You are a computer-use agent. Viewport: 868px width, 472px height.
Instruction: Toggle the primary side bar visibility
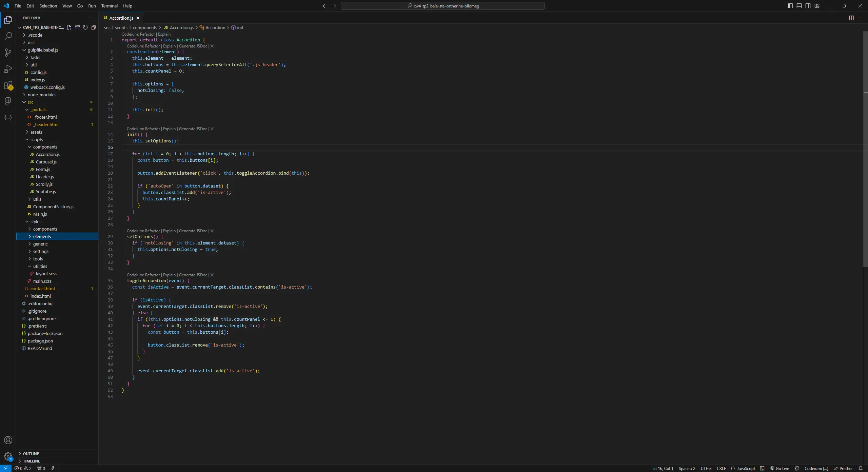[x=790, y=6]
